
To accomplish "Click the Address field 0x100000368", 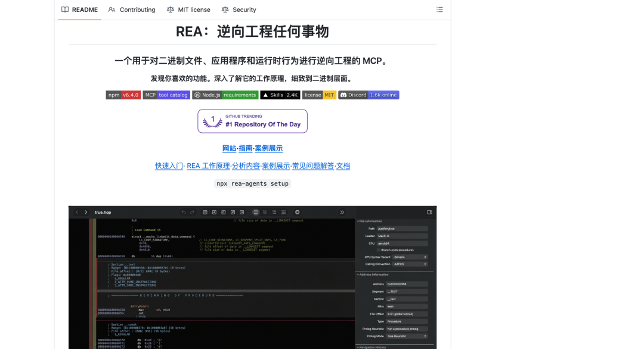I will coord(407,284).
